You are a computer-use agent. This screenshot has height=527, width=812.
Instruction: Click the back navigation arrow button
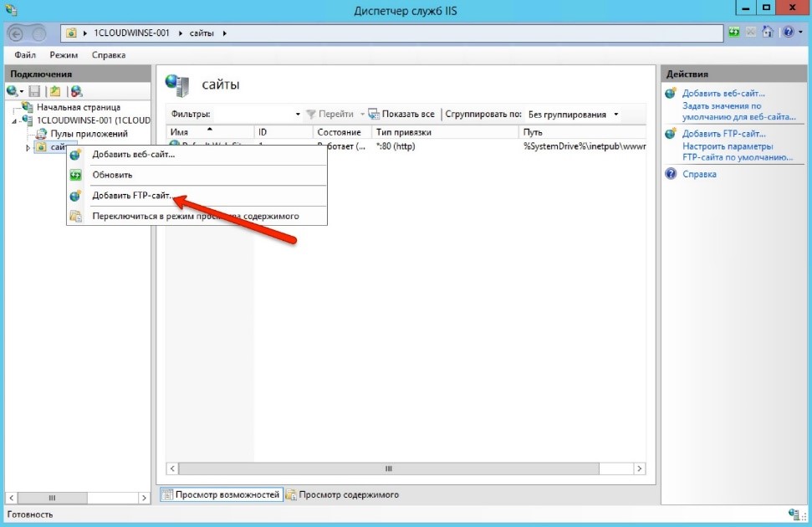(x=17, y=33)
